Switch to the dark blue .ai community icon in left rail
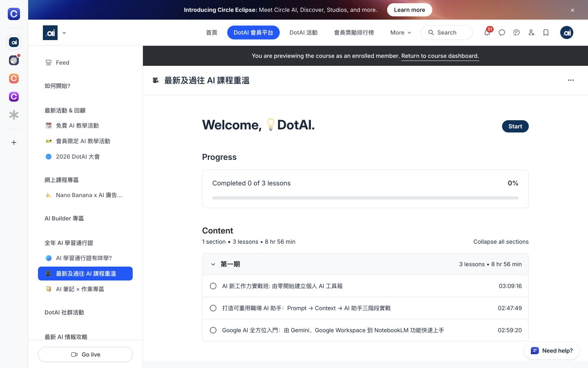The image size is (588, 368). coord(14,42)
